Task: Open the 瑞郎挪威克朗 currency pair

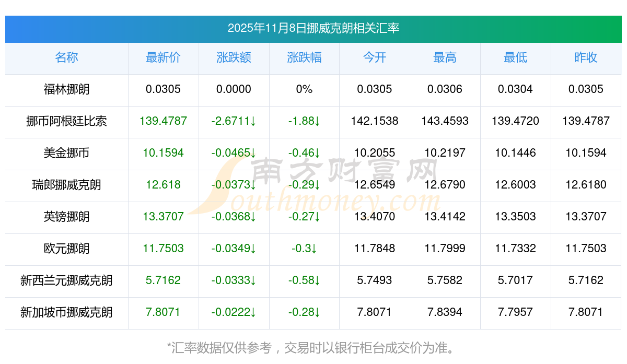Action: coord(66,185)
